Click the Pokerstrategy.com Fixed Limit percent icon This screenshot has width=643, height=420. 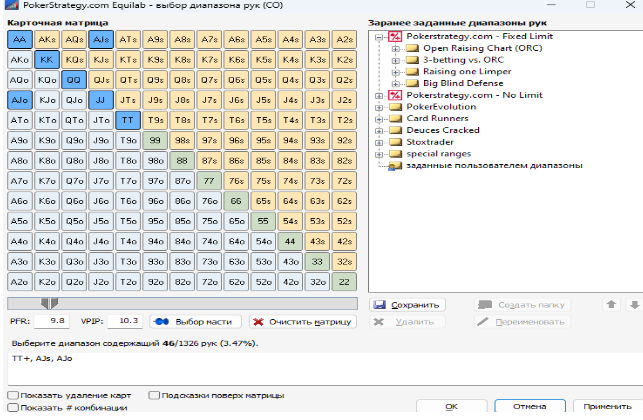(395, 37)
